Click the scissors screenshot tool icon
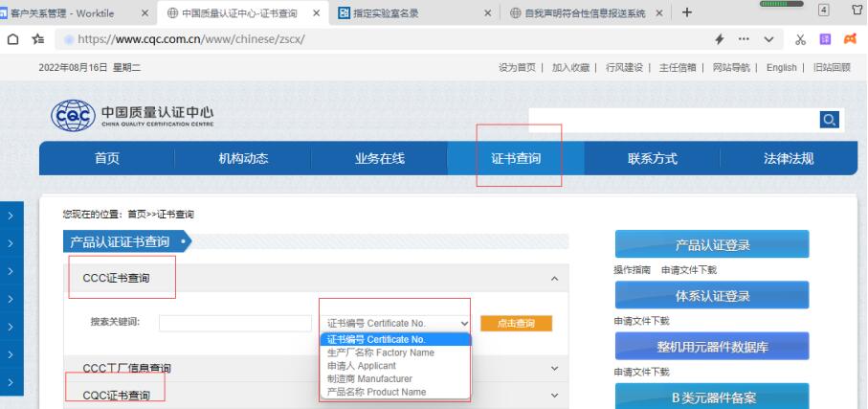 click(801, 36)
